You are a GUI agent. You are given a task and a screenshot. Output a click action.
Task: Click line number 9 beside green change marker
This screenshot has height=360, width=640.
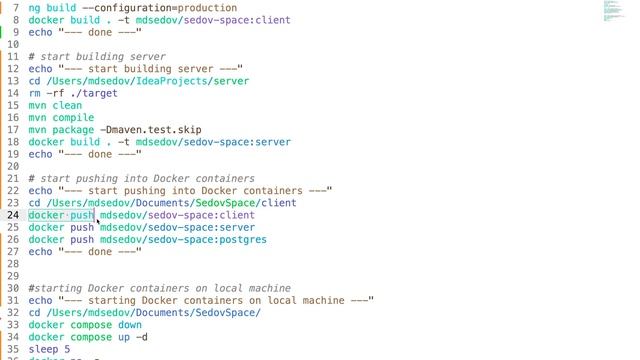pyautogui.click(x=16, y=32)
